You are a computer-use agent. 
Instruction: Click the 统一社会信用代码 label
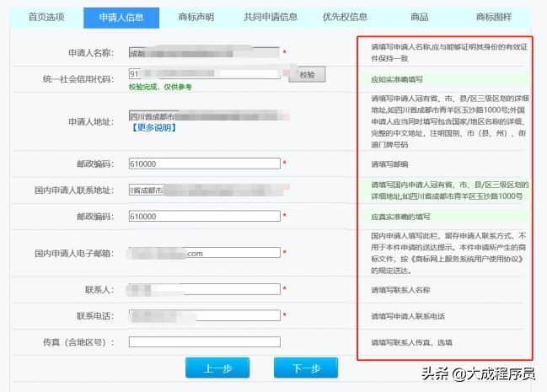point(78,79)
